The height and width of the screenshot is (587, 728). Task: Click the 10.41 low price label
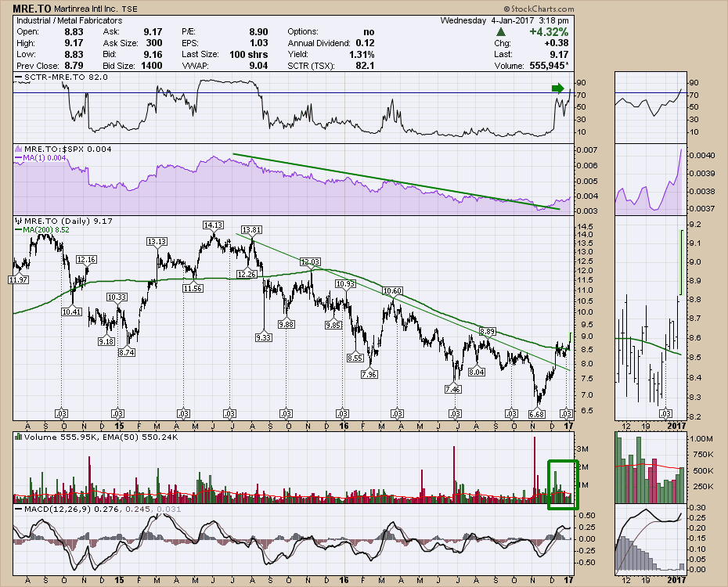[72, 312]
